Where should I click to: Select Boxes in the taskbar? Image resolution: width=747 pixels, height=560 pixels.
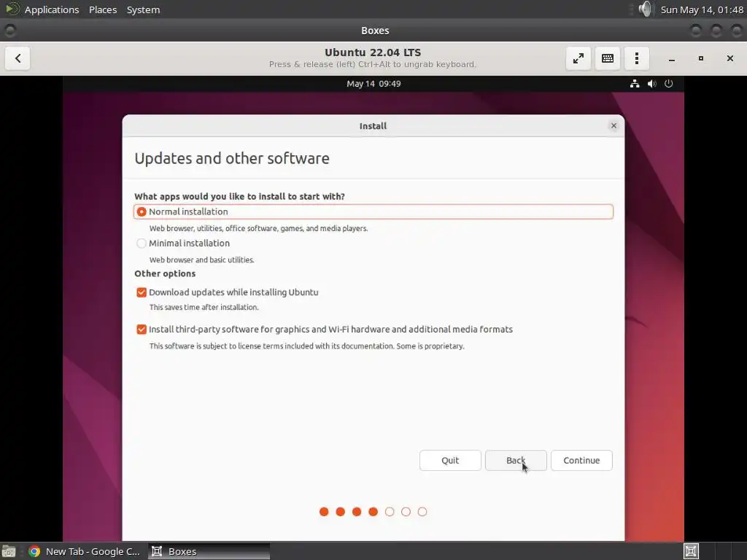pyautogui.click(x=209, y=551)
